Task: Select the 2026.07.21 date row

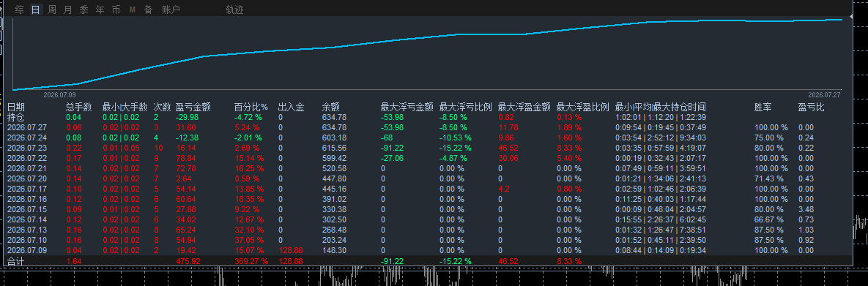Action: (26, 168)
